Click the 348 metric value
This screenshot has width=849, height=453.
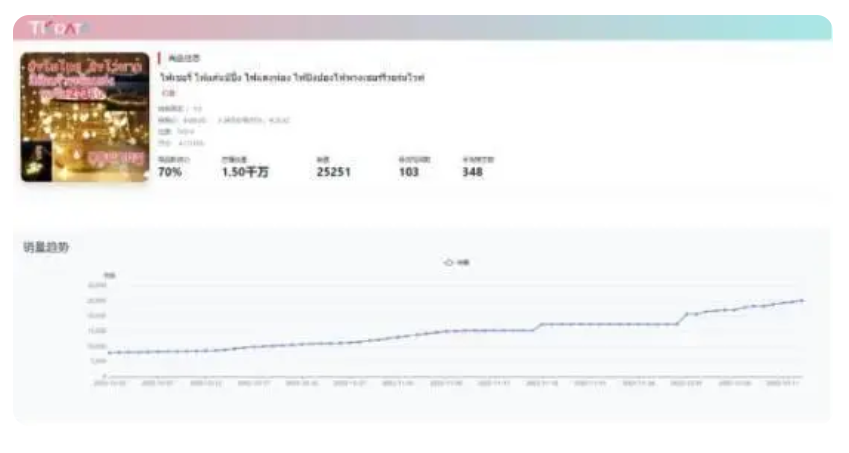point(472,172)
